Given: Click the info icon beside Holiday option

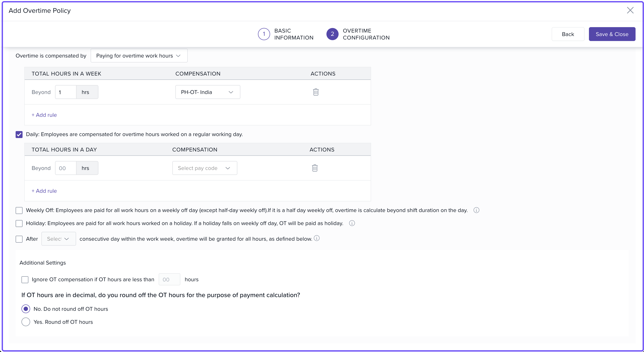Looking at the screenshot, I should 352,223.
